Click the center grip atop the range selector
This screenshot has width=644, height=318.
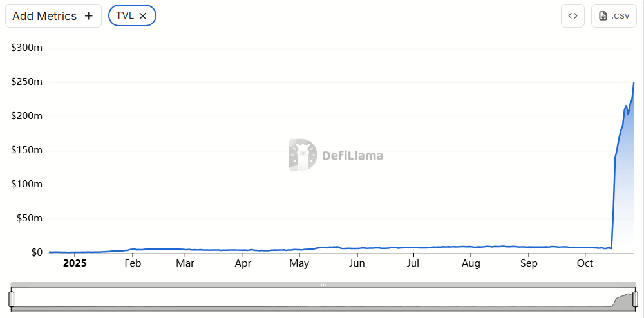click(323, 285)
